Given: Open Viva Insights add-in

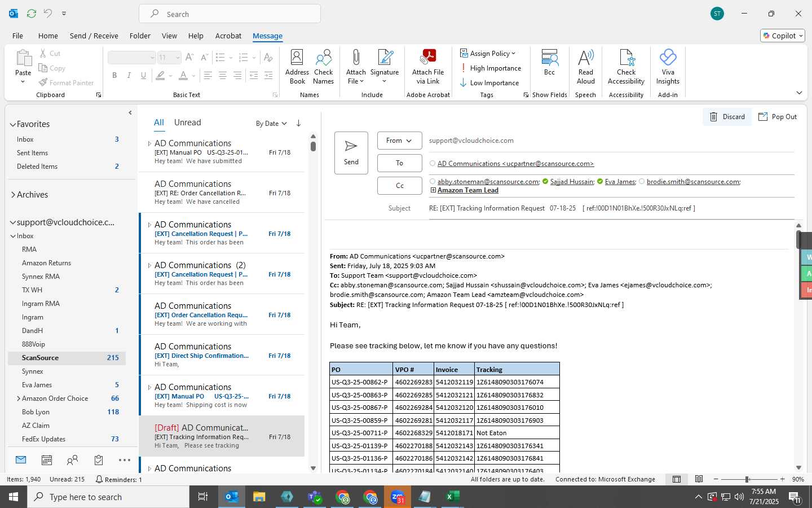Looking at the screenshot, I should pos(668,67).
